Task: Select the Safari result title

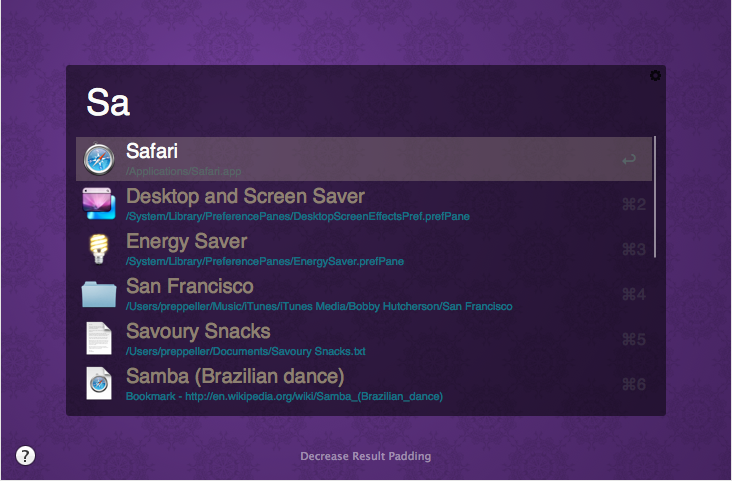Action: (152, 152)
